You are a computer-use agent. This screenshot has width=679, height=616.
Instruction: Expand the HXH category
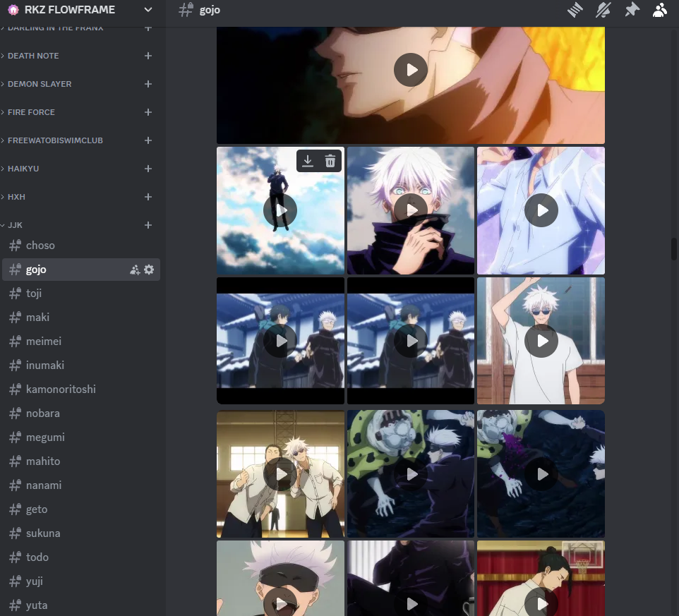pos(16,197)
